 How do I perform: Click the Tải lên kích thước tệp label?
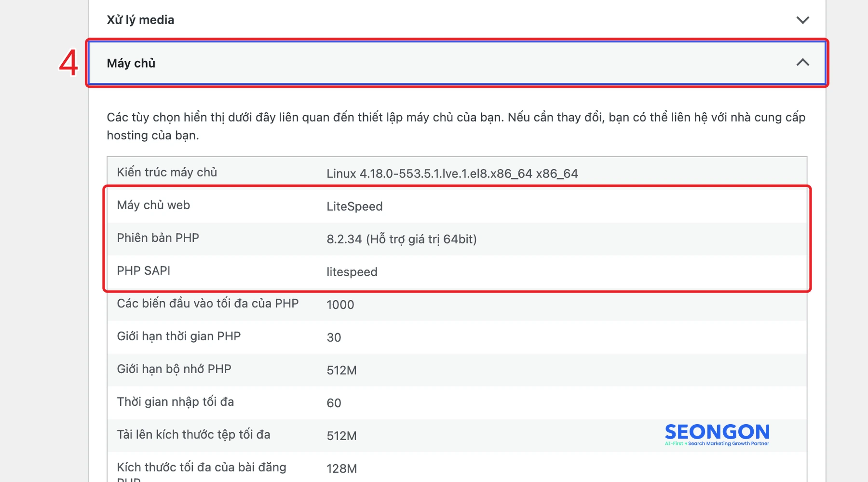tap(193, 434)
